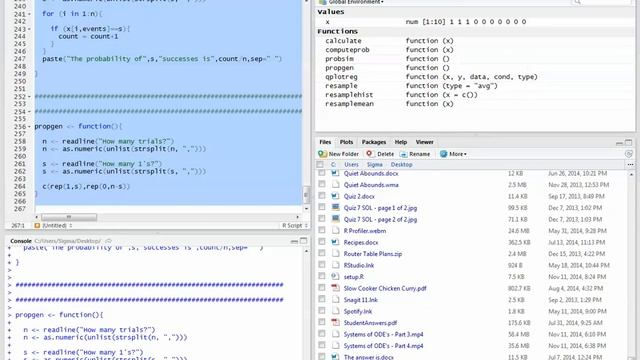
Task: Open Quiet Abounds.docx file
Action: pos(371,173)
